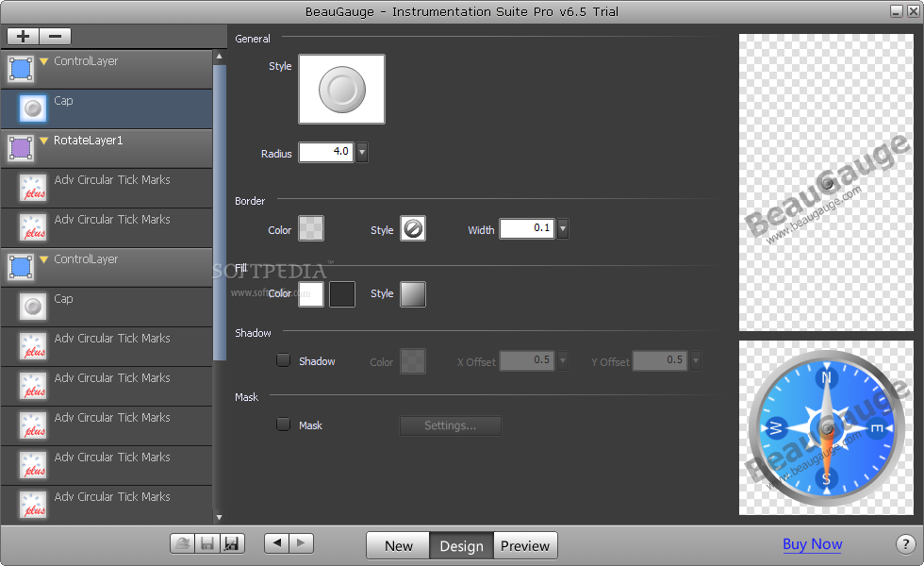The height and width of the screenshot is (566, 924).
Task: Click blue icon of ControlLayer below RotateLayer1 group
Action: click(21, 266)
